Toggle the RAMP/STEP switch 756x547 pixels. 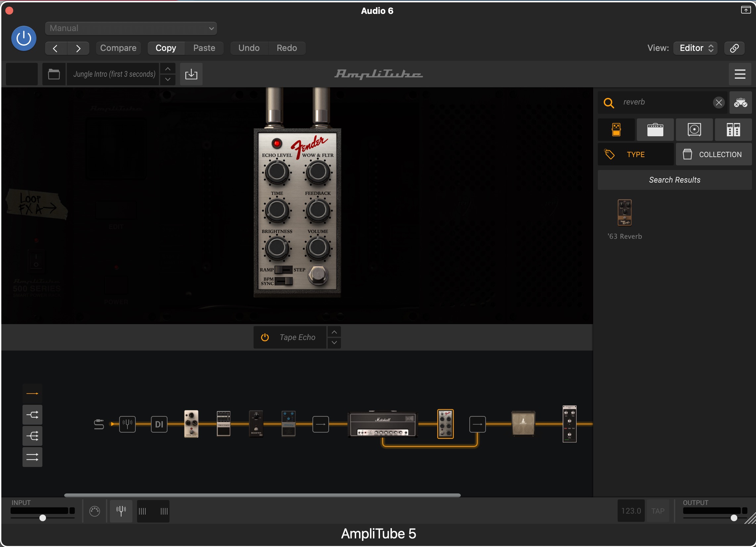283,270
